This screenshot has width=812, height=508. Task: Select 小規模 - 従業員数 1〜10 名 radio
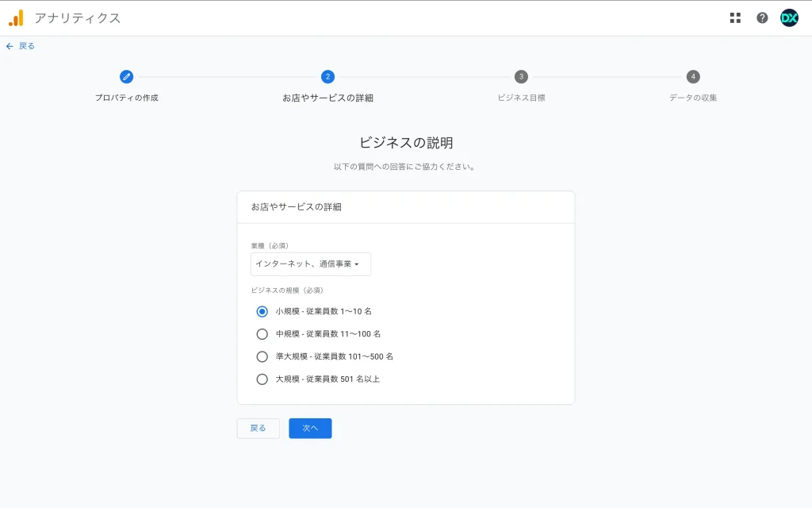(262, 311)
